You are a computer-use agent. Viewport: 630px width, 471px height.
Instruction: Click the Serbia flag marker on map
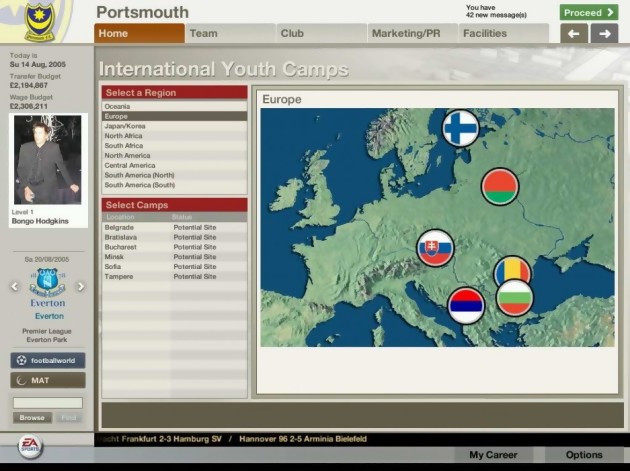tap(466, 305)
